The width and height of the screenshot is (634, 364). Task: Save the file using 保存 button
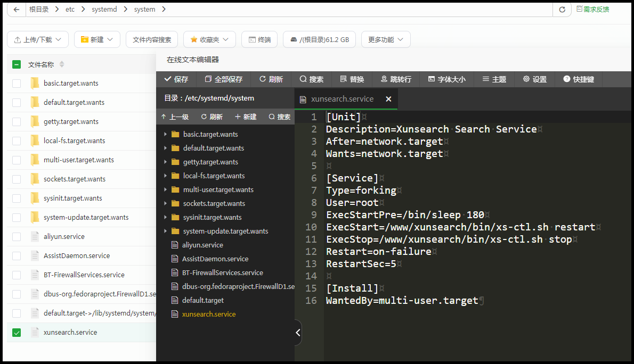click(x=176, y=79)
